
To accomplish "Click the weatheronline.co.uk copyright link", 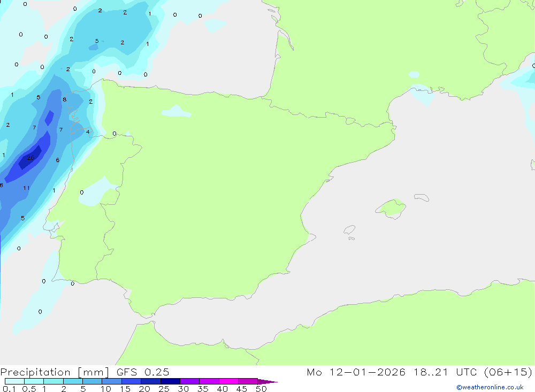I will tap(490, 387).
